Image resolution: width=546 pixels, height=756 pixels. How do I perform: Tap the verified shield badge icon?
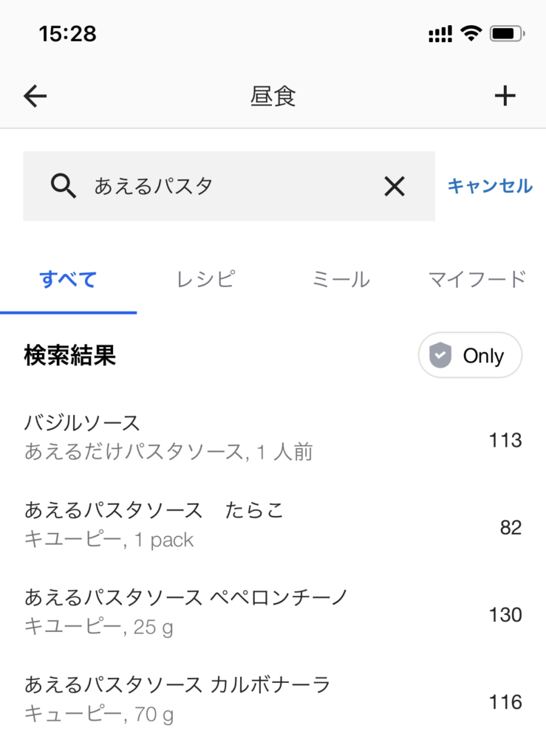click(440, 356)
